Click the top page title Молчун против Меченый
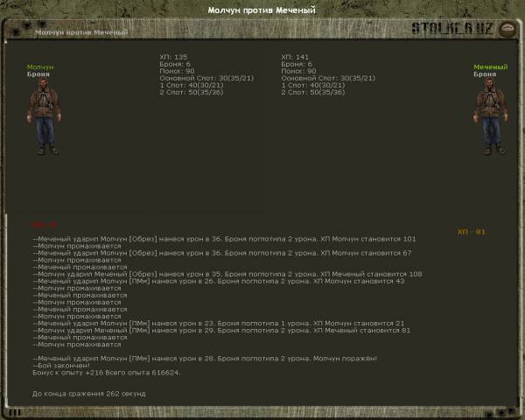 pyautogui.click(x=262, y=10)
